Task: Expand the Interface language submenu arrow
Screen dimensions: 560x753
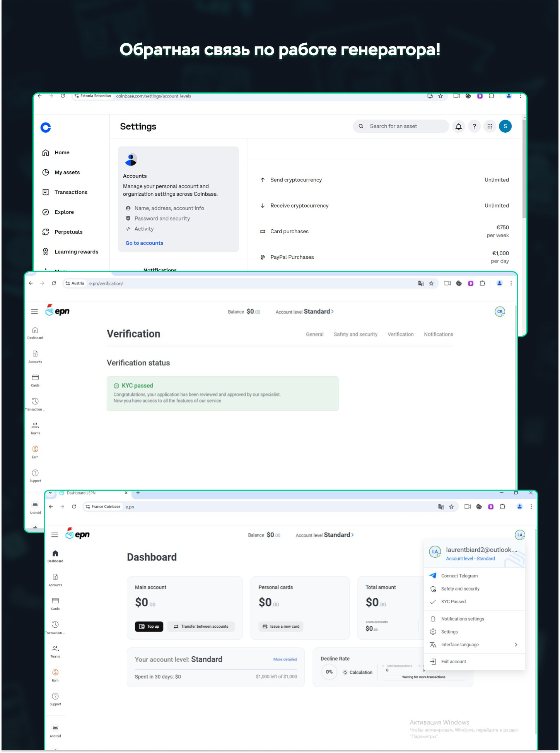Action: 516,645
